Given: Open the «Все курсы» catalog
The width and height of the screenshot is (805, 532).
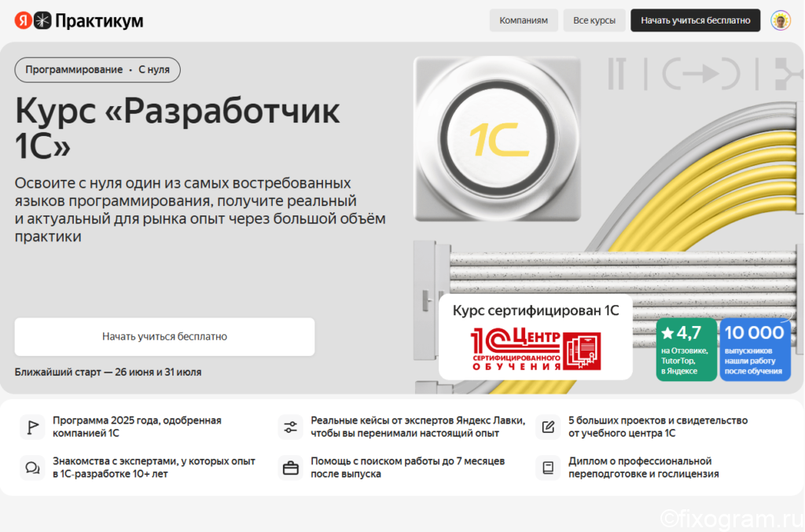Looking at the screenshot, I should 594,20.
